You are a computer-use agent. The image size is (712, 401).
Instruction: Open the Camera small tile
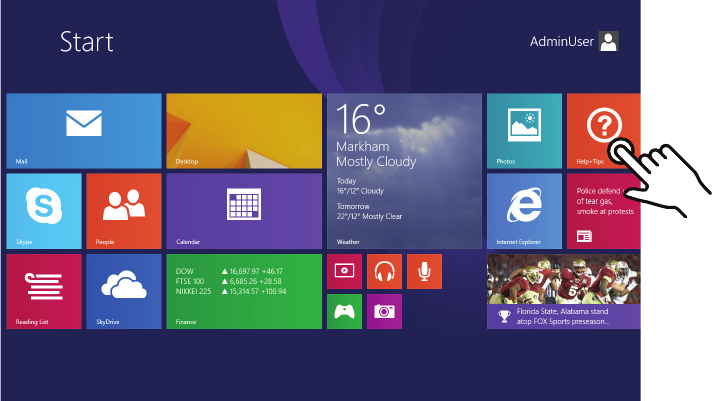point(385,312)
